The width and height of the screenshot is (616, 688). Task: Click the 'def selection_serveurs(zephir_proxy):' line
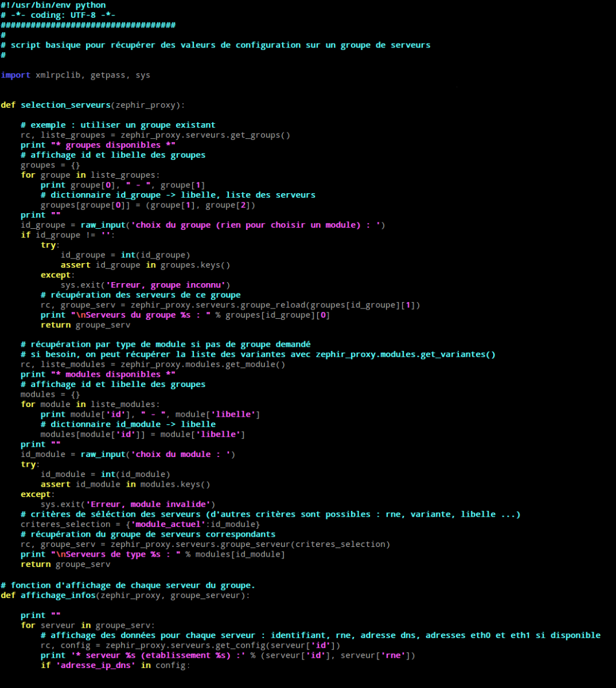(x=93, y=105)
